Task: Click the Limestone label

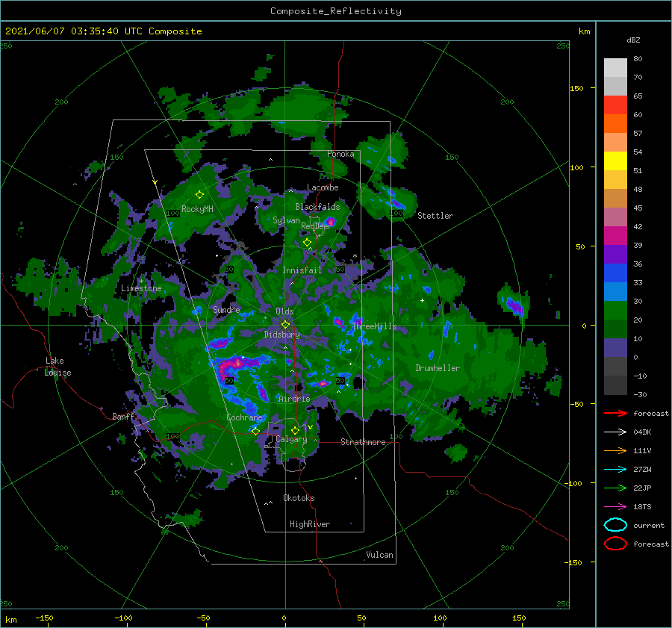Action: (141, 288)
